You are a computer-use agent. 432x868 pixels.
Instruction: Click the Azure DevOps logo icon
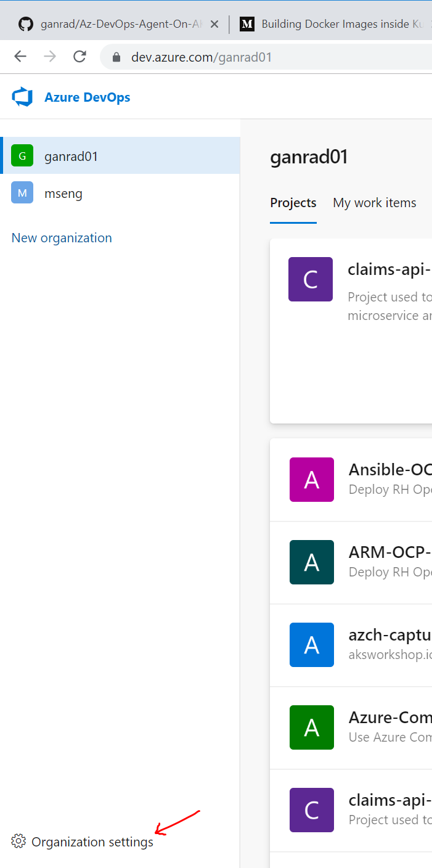tap(22, 97)
